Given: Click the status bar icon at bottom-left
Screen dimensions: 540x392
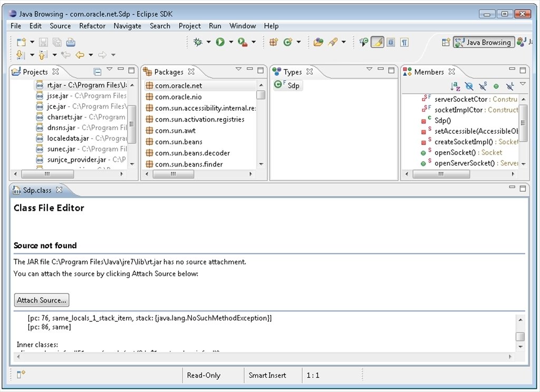Looking at the screenshot, I should tap(21, 374).
